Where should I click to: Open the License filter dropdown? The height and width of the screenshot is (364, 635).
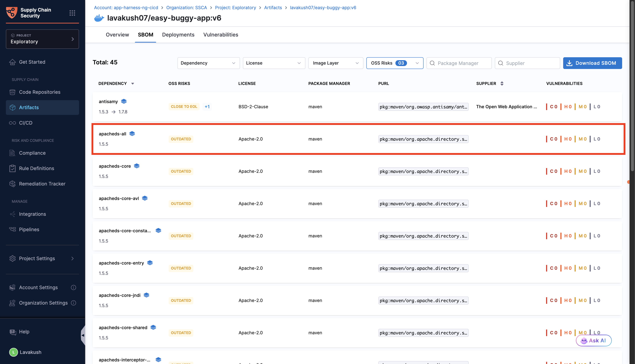[274, 63]
